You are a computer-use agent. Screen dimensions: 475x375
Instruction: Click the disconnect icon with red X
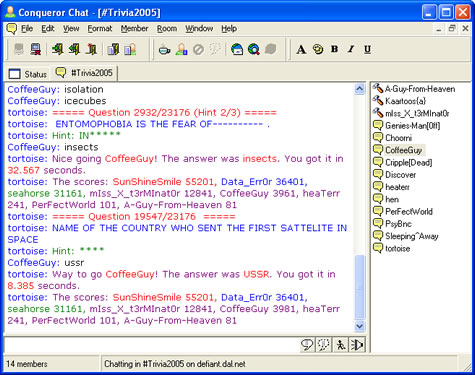click(35, 49)
